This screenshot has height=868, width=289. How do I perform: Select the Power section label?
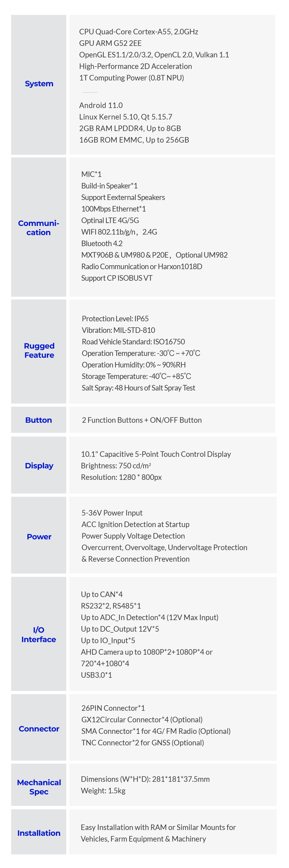[39, 537]
